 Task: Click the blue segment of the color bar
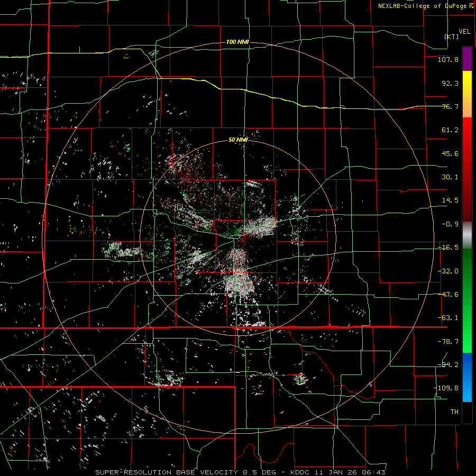[467, 377]
